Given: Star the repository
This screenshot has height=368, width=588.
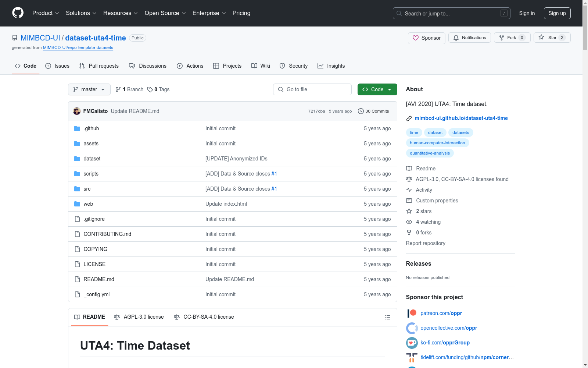Looking at the screenshot, I should pyautogui.click(x=552, y=38).
